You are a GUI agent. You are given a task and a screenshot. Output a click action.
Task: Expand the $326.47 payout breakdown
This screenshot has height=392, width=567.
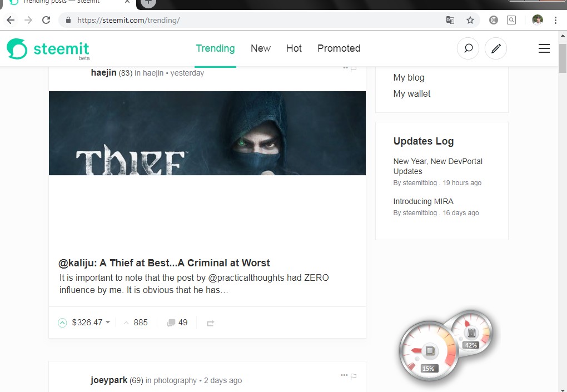point(107,322)
